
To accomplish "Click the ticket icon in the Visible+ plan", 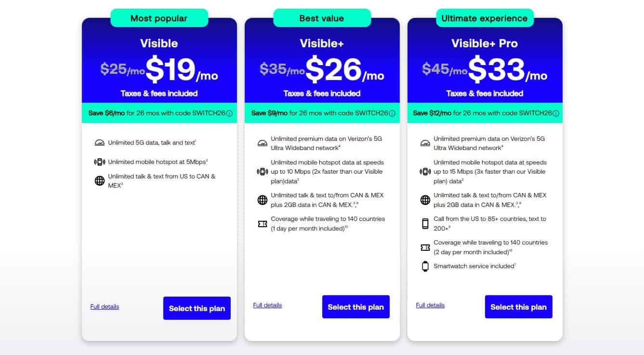I will tap(263, 224).
